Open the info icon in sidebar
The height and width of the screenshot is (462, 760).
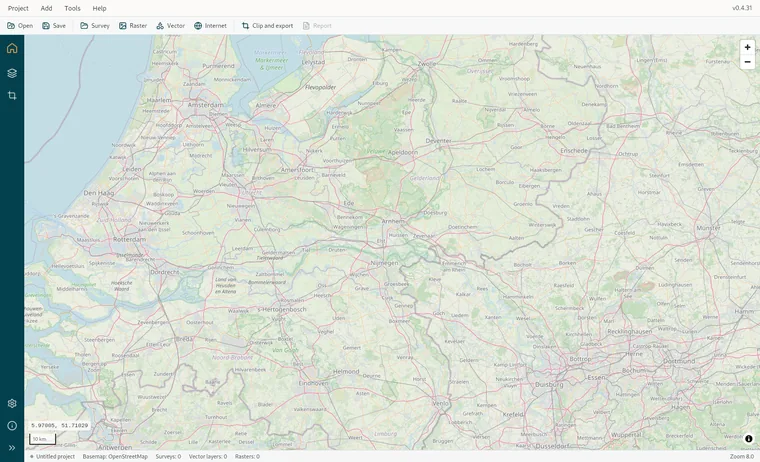pyautogui.click(x=12, y=426)
